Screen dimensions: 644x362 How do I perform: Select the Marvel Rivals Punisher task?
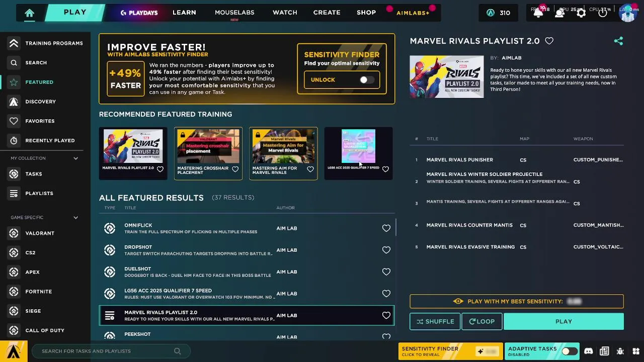coord(517,160)
